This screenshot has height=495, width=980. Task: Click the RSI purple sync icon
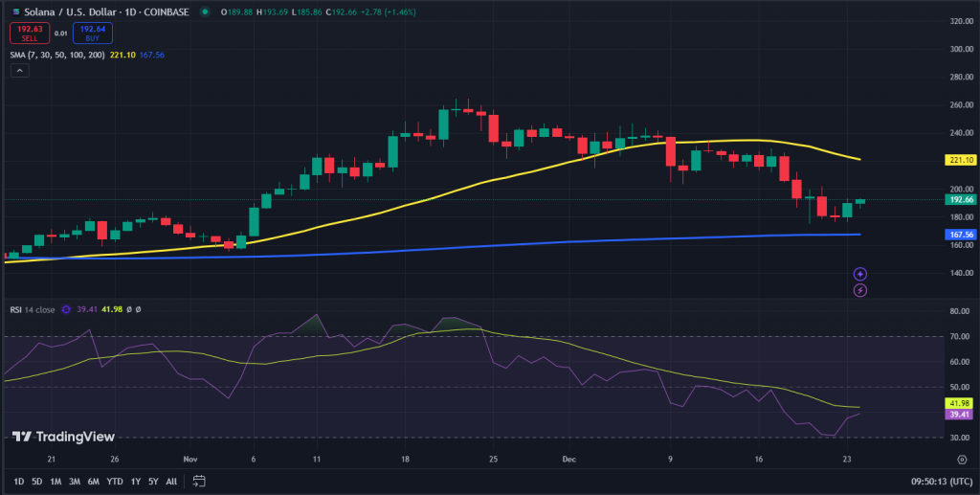(66, 309)
